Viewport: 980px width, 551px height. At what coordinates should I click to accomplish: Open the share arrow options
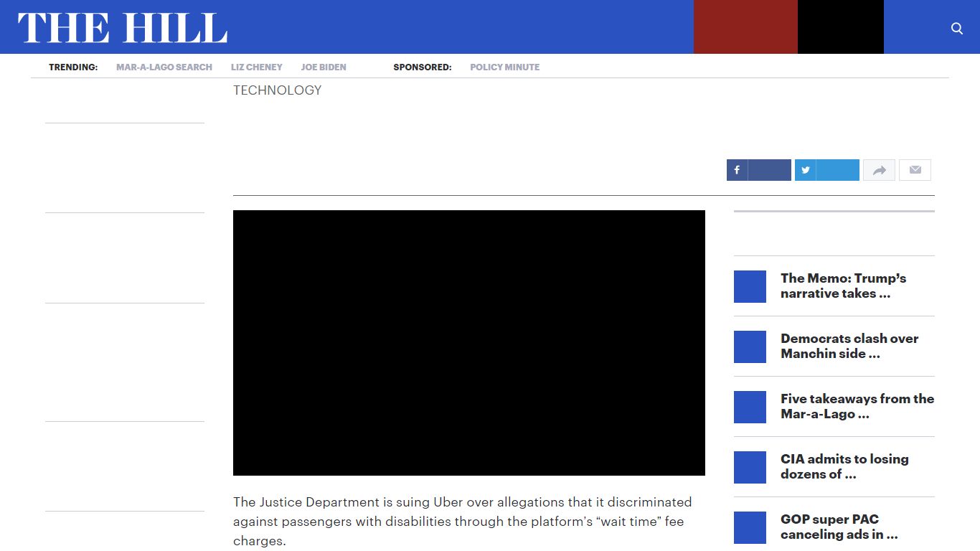point(879,170)
